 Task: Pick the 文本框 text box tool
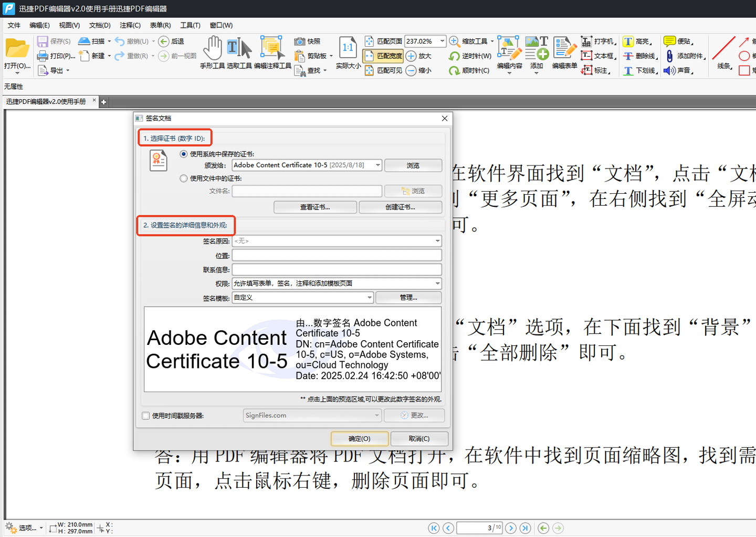pos(598,56)
